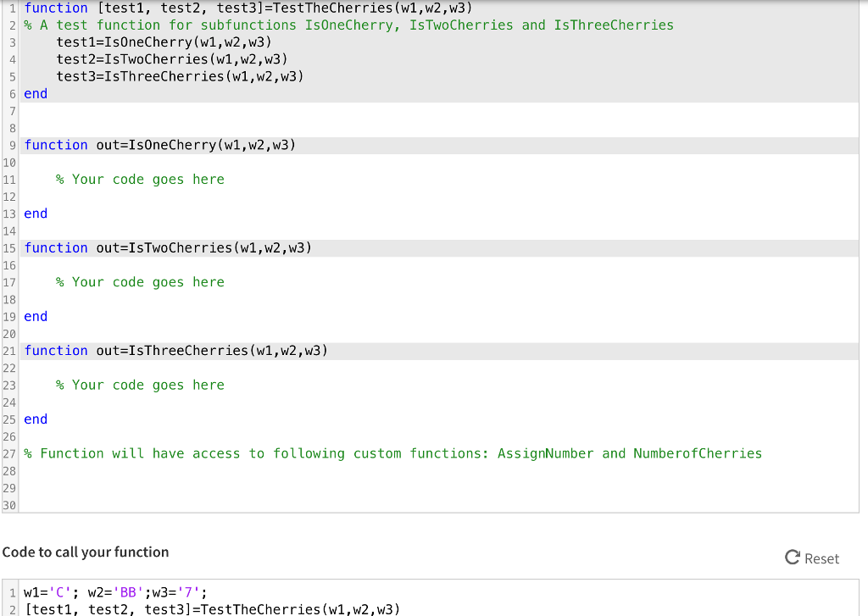Click 'Your code goes here' on line 23

(x=140, y=386)
